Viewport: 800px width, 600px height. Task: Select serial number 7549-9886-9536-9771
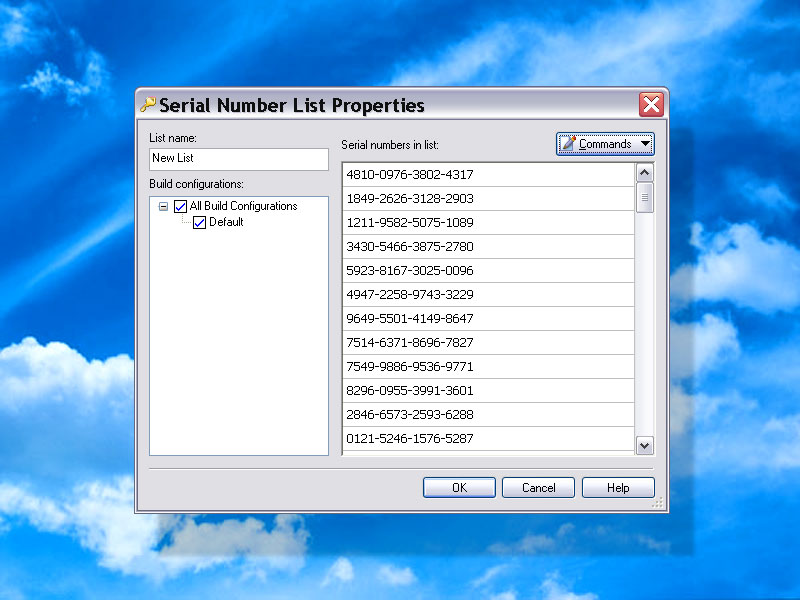tap(488, 366)
